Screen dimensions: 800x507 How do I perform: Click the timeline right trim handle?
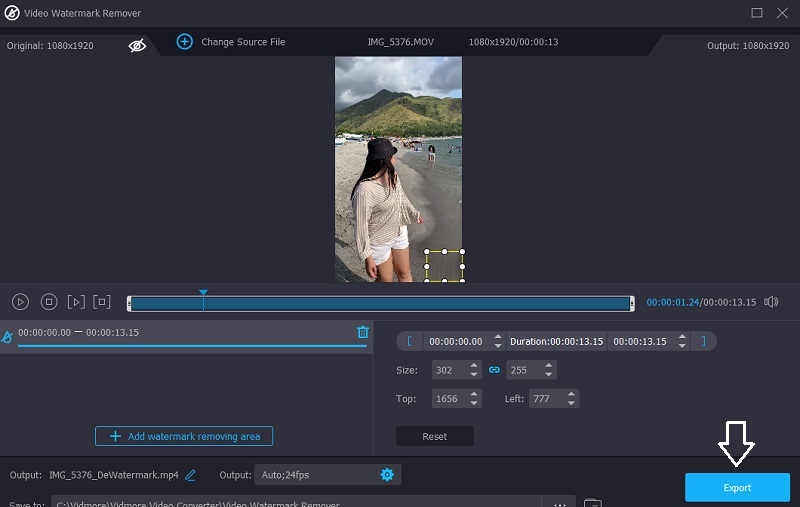point(632,303)
